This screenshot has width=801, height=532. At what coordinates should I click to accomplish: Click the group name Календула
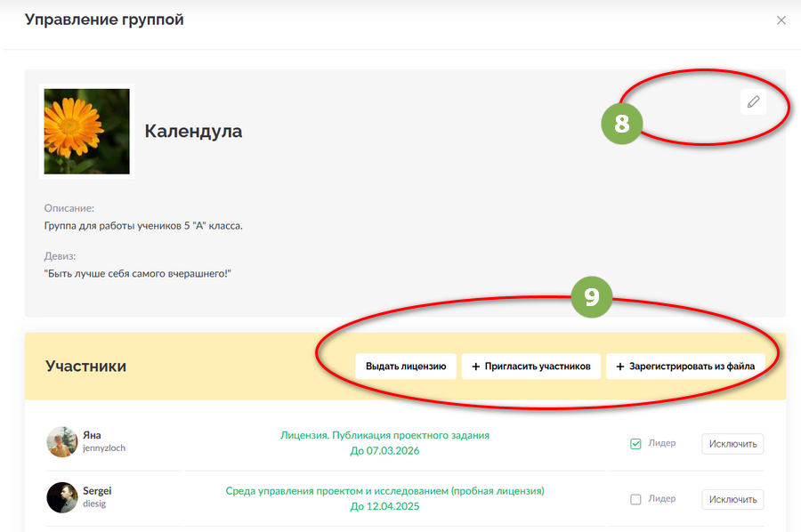point(193,131)
